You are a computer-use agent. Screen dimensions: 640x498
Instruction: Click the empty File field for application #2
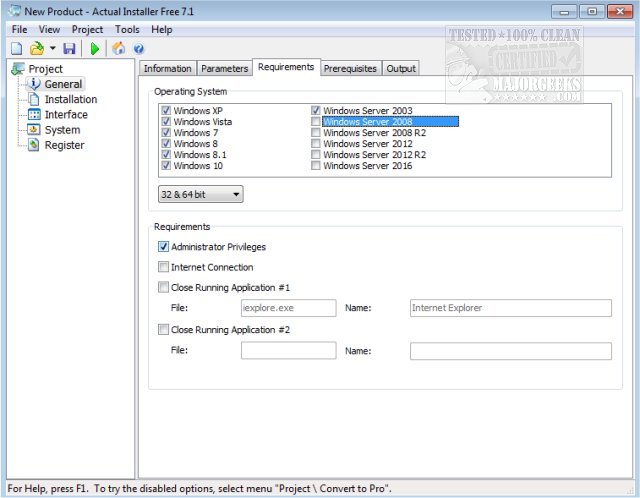[289, 351]
